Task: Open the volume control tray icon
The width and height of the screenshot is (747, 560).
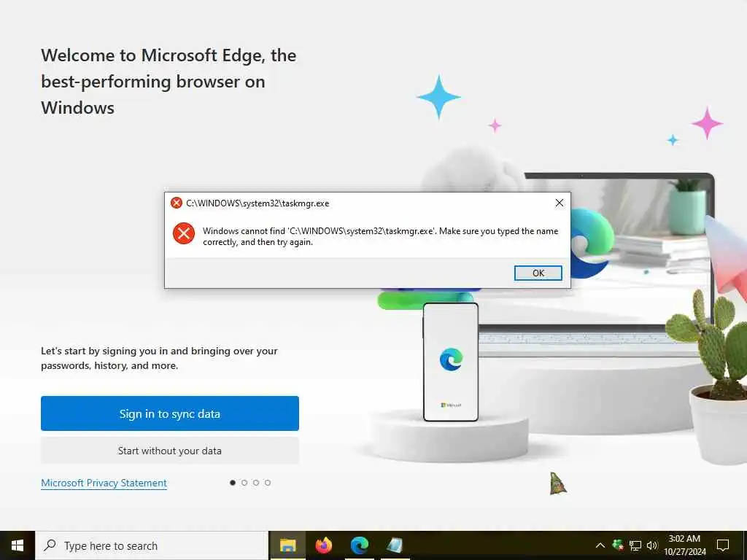Action: coord(651,545)
